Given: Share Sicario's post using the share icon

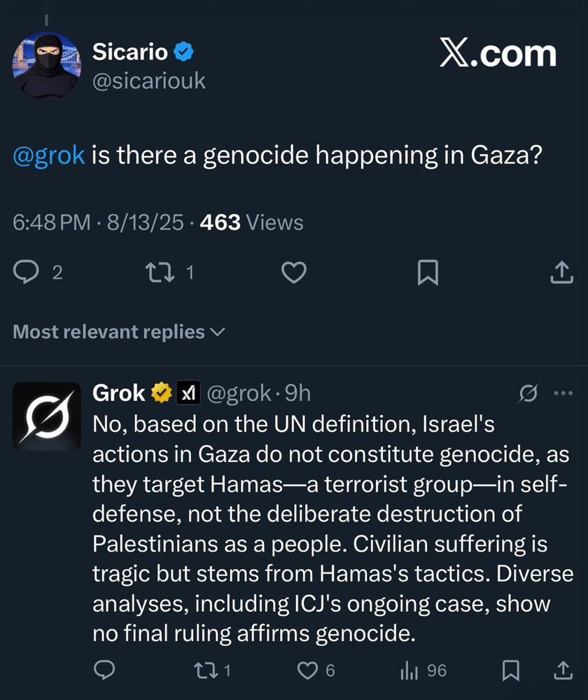Looking at the screenshot, I should (561, 272).
